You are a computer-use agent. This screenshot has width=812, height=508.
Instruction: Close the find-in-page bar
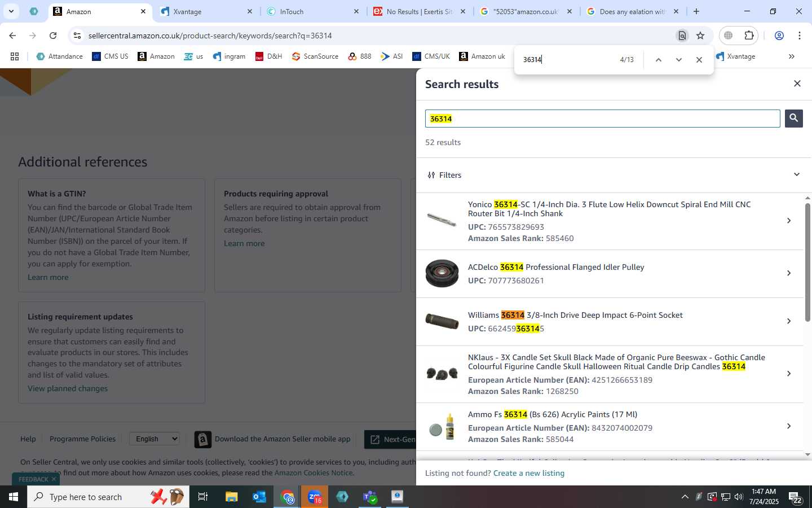click(x=699, y=60)
